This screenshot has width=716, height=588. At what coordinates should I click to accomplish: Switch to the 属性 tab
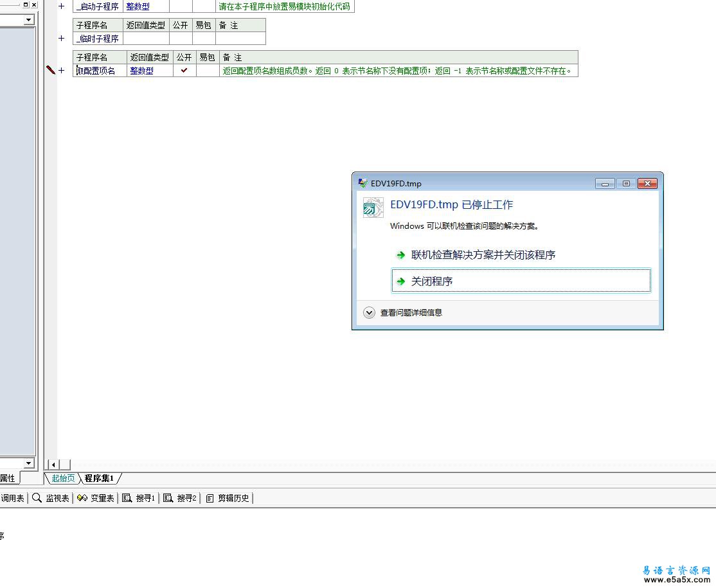[x=8, y=478]
